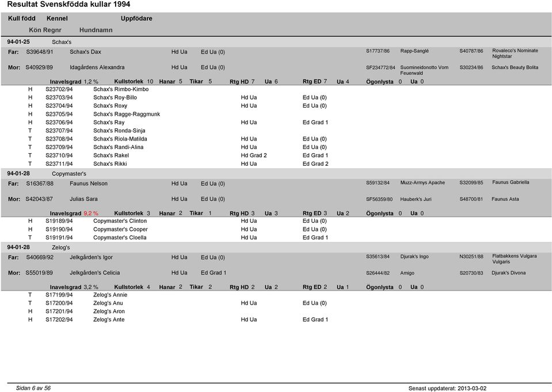Click the title "Resultat Svenskfödda kullar 1994"

[x=68, y=5]
